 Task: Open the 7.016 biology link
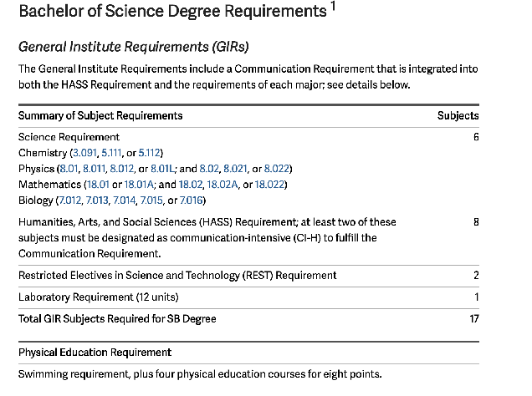[191, 201]
